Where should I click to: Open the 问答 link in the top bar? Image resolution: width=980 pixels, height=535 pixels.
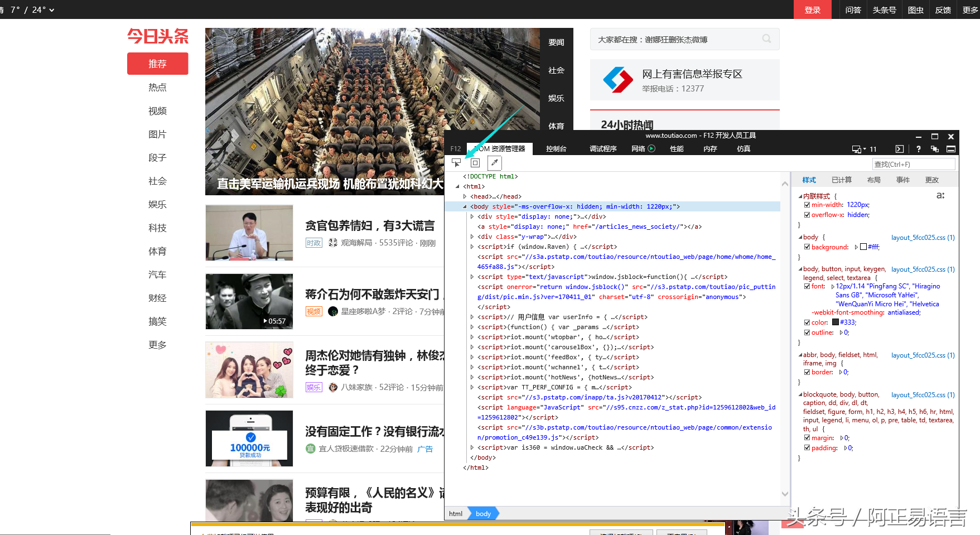click(853, 9)
